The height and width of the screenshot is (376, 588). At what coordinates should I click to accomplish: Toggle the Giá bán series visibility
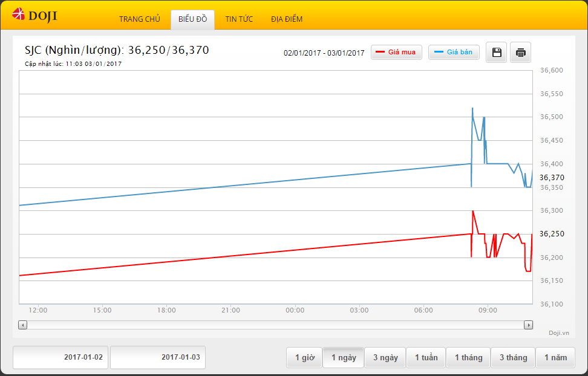click(454, 52)
